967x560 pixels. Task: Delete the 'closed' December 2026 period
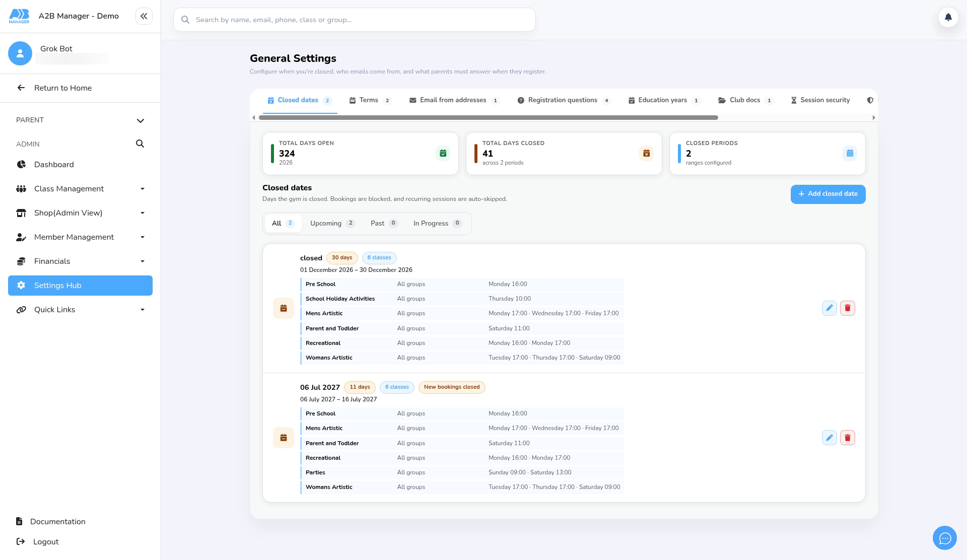848,308
